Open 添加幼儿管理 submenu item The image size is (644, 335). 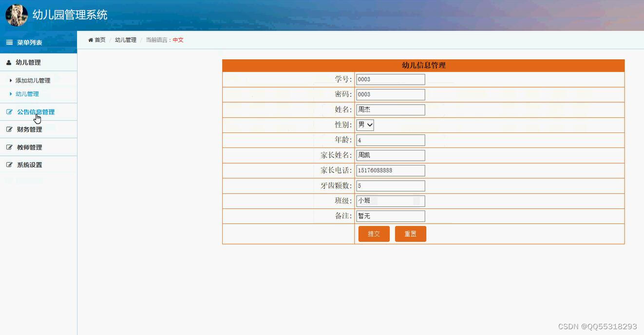tap(33, 80)
